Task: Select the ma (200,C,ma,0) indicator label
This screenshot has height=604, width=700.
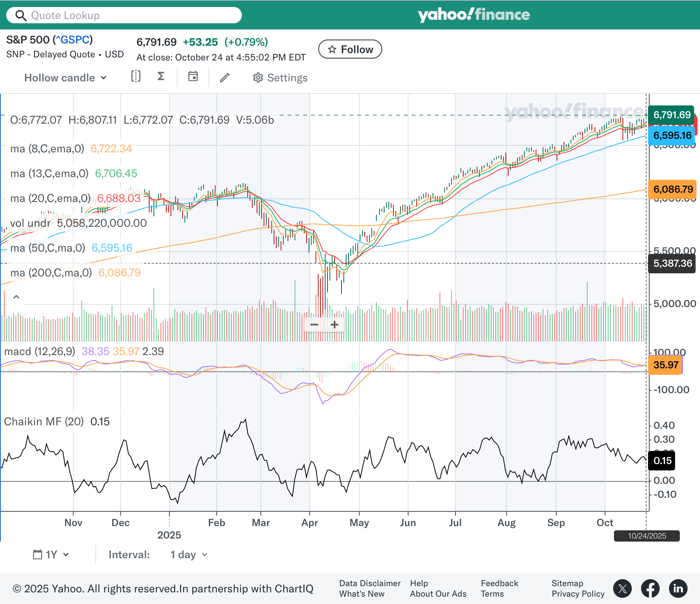Action: (x=51, y=273)
